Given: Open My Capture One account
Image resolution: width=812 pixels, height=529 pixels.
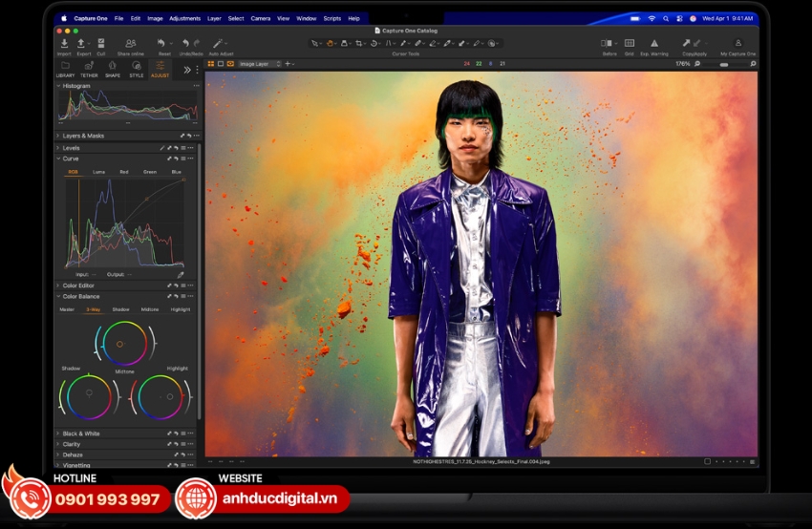Looking at the screenshot, I should pos(737,44).
